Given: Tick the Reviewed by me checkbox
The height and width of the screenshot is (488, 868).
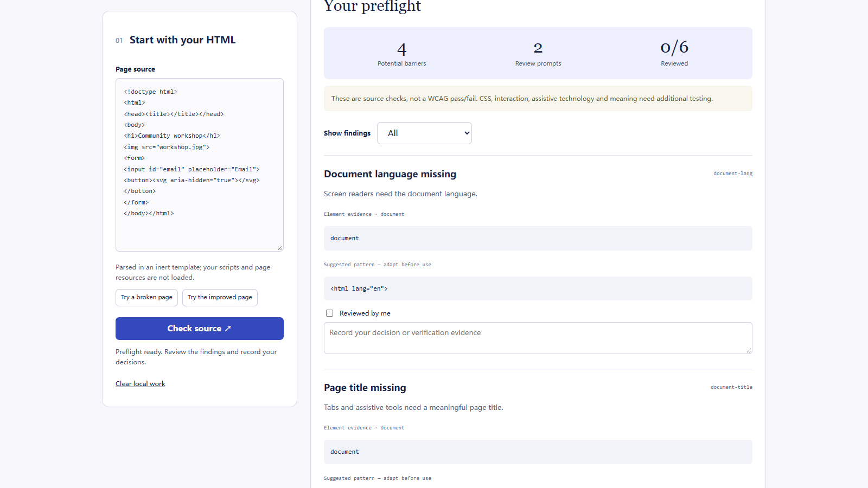Looking at the screenshot, I should pos(329,313).
